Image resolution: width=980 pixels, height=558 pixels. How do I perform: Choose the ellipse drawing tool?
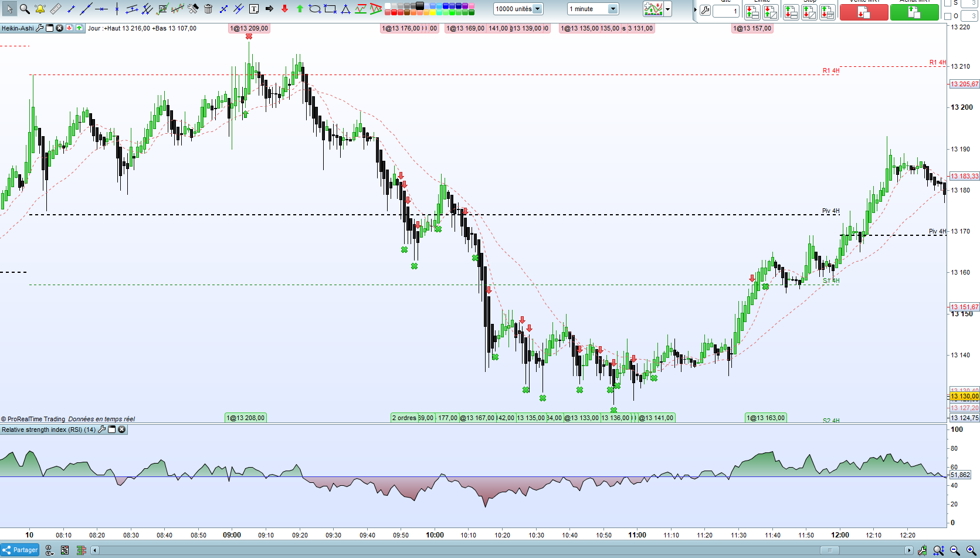315,9
